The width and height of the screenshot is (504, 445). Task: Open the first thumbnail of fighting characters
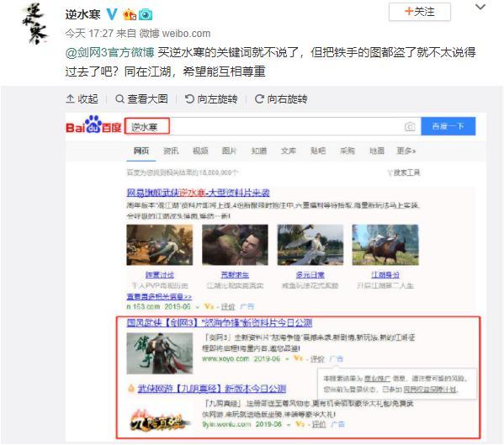tap(160, 245)
